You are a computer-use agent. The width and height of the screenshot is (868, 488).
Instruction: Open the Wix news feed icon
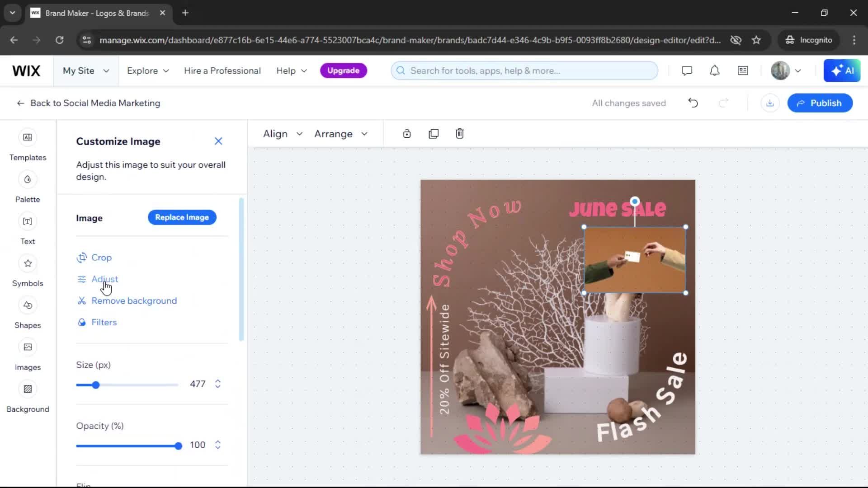click(x=743, y=70)
